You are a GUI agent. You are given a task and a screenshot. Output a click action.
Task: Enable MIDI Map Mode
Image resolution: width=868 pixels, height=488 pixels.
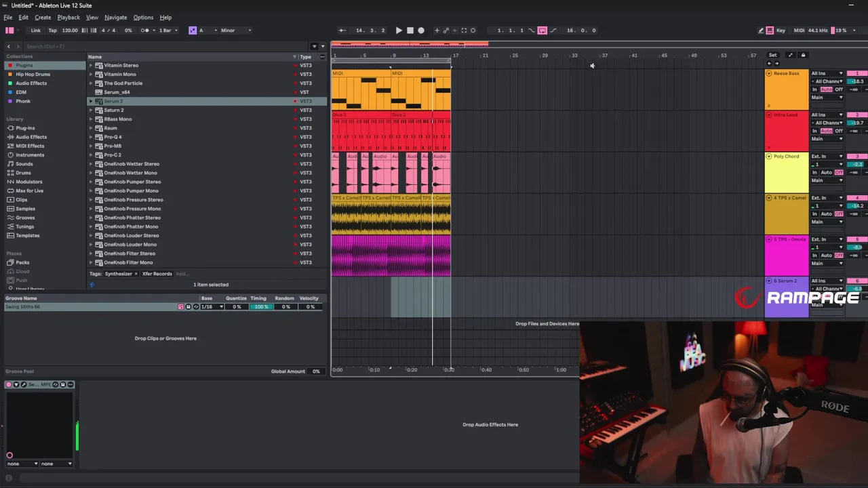pos(799,30)
